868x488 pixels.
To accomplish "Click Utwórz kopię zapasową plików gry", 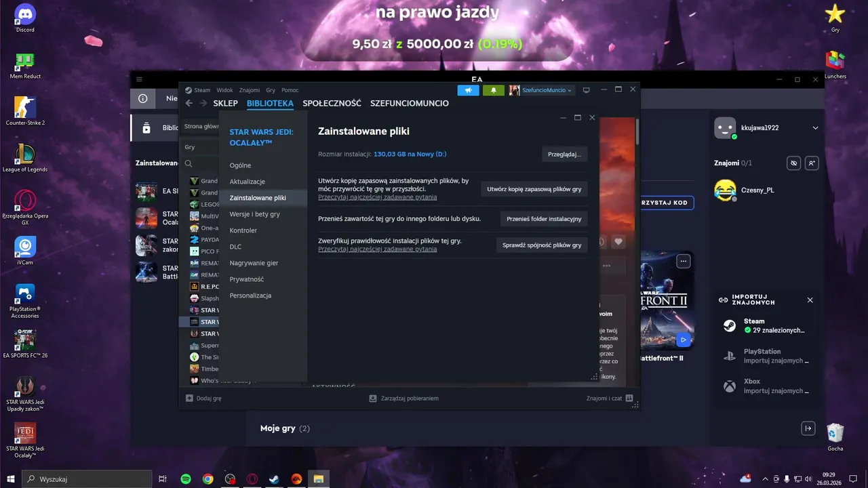I will click(x=534, y=189).
